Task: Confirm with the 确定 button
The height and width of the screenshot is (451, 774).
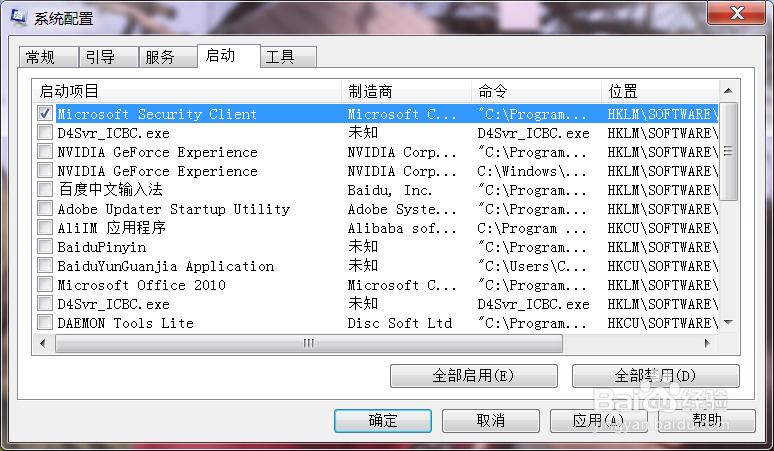Action: click(383, 421)
